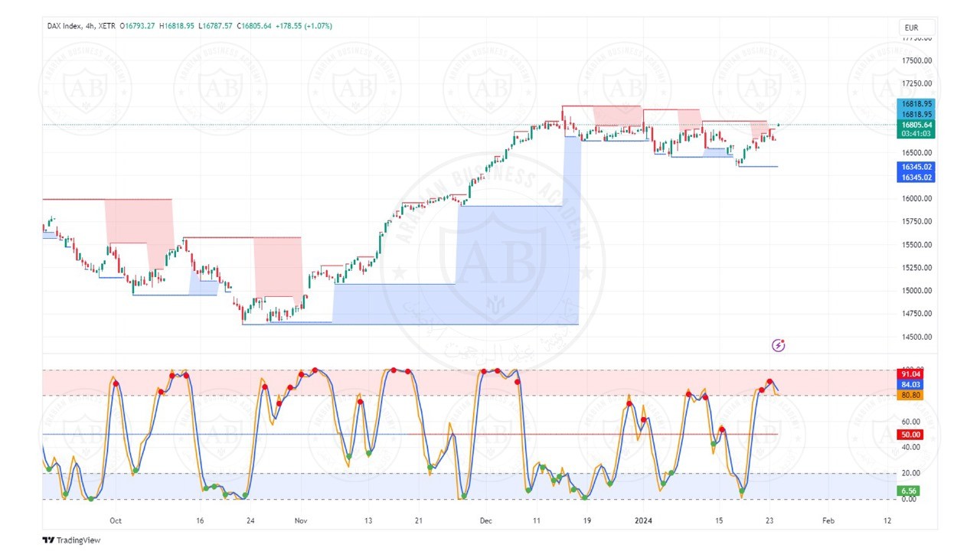The width and height of the screenshot is (980, 551).
Task: Click the 15750.00 price axis label
Action: (916, 222)
